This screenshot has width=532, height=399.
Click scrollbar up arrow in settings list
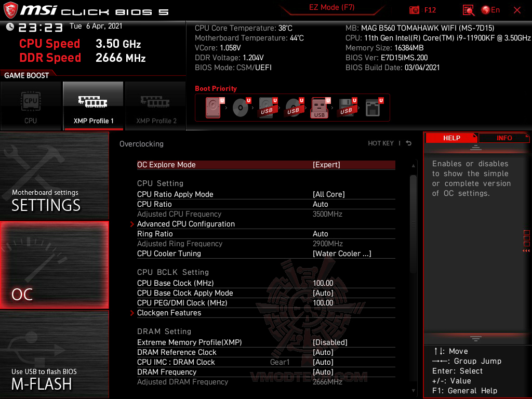click(413, 166)
